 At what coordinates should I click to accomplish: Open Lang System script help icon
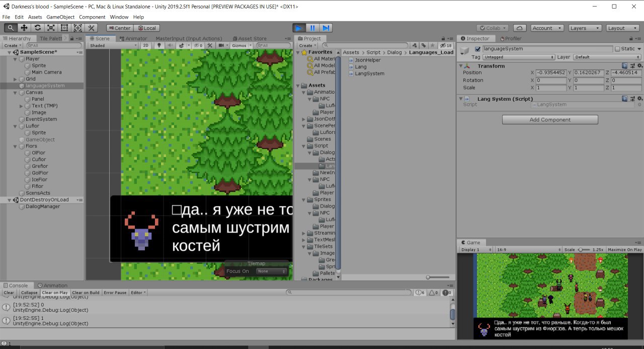pyautogui.click(x=624, y=99)
